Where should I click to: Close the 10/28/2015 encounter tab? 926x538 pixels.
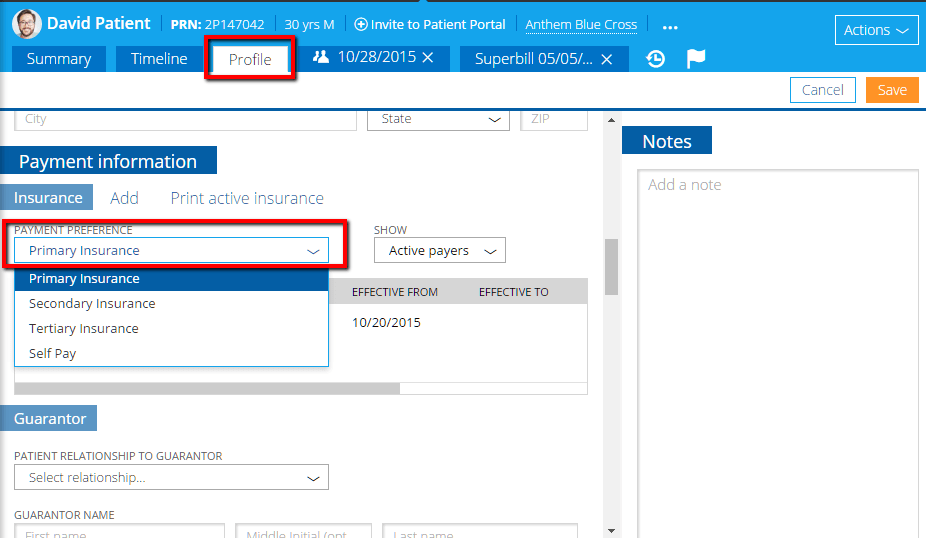pyautogui.click(x=428, y=58)
